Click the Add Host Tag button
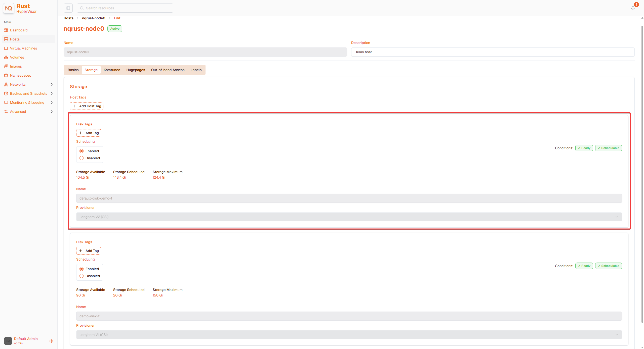The image size is (644, 349). coord(87,106)
